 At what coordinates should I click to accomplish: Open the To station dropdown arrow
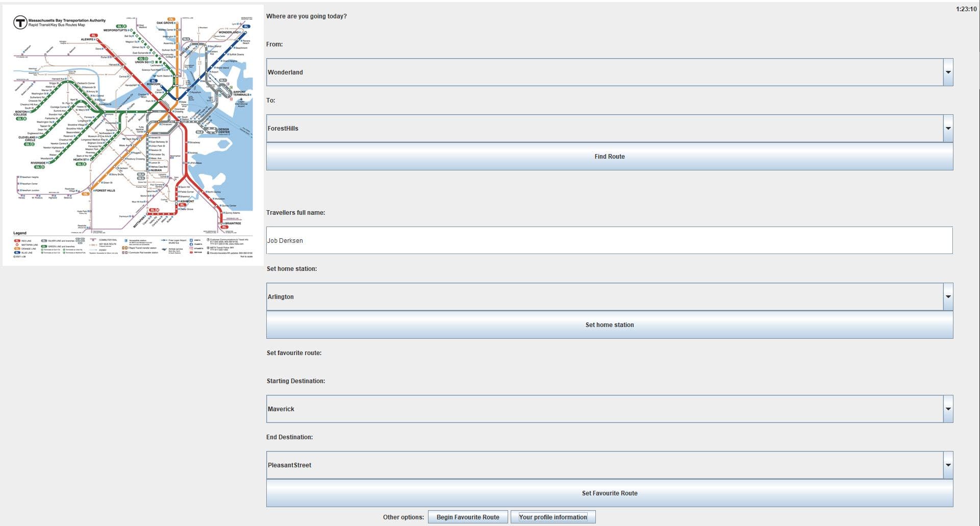[948, 128]
